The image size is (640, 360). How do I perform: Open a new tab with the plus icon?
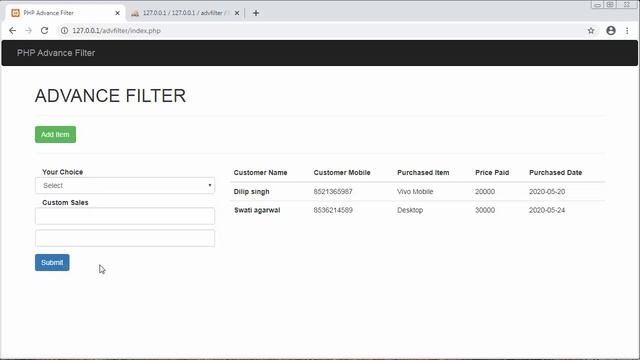[x=256, y=13]
